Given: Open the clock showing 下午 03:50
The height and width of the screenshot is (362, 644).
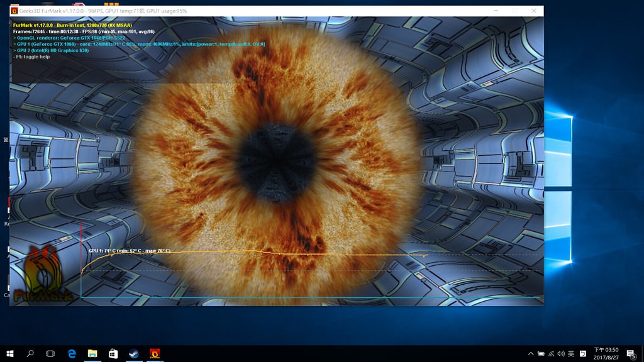Looking at the screenshot, I should tap(606, 354).
